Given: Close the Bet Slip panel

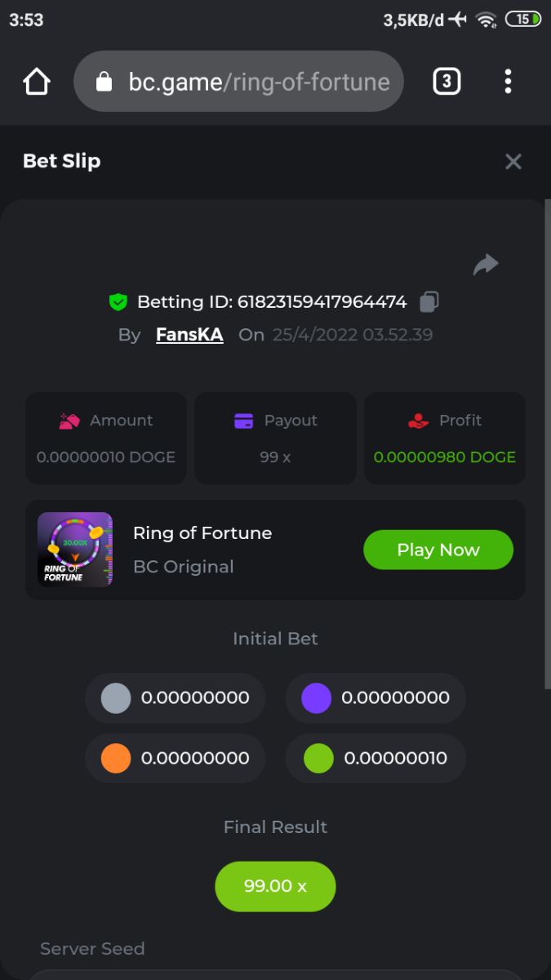Looking at the screenshot, I should tap(513, 162).
